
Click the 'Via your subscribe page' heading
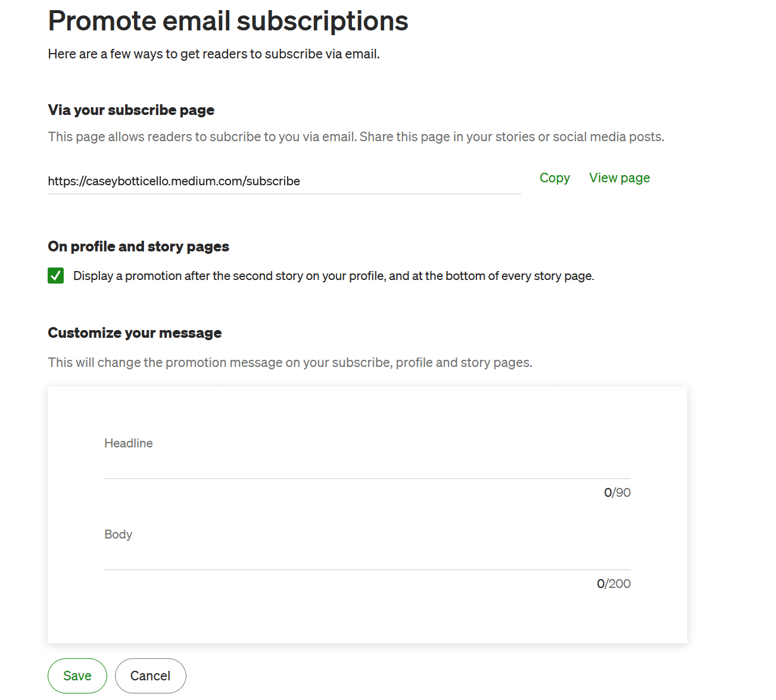[x=131, y=110]
